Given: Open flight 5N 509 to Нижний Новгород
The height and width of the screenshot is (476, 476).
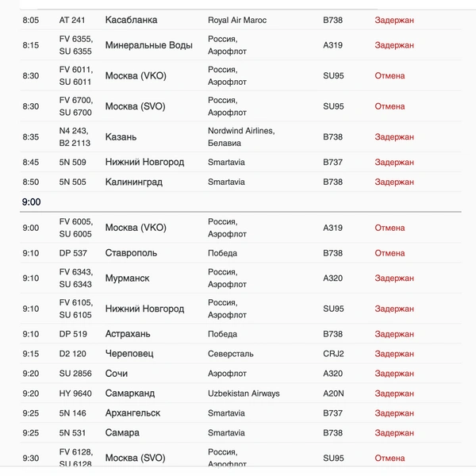Looking at the screenshot, I should 240,162.
